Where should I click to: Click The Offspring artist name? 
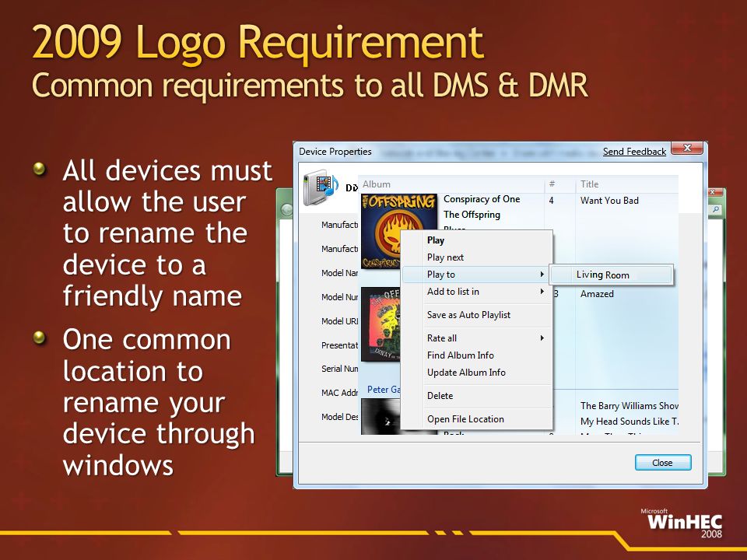(x=472, y=215)
